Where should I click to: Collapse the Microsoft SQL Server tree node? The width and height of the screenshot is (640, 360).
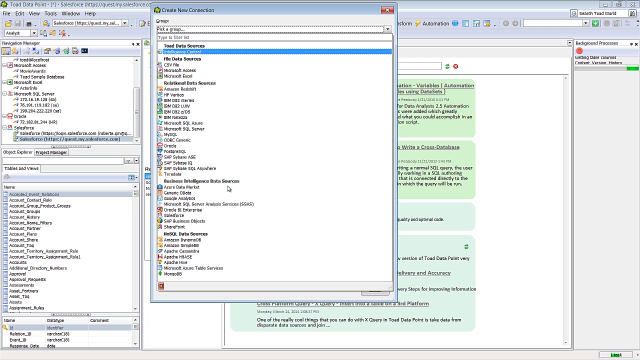click(4, 93)
